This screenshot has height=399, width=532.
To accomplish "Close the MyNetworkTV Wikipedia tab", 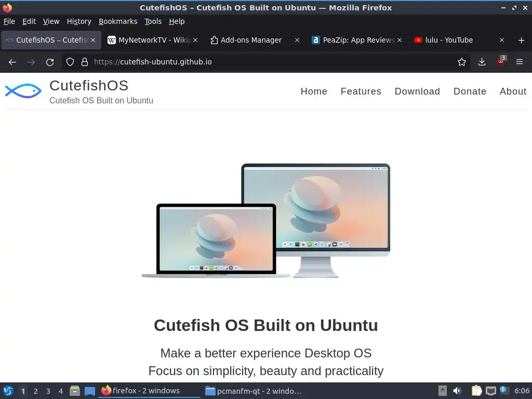I will point(195,40).
